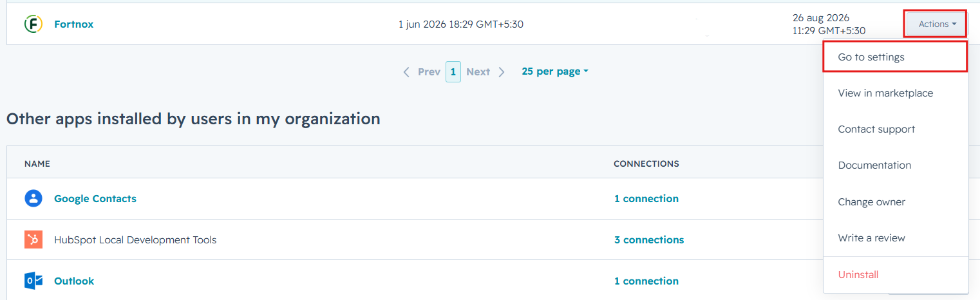Click the 26 aug 2026 date cell
980x300 pixels.
tap(829, 24)
